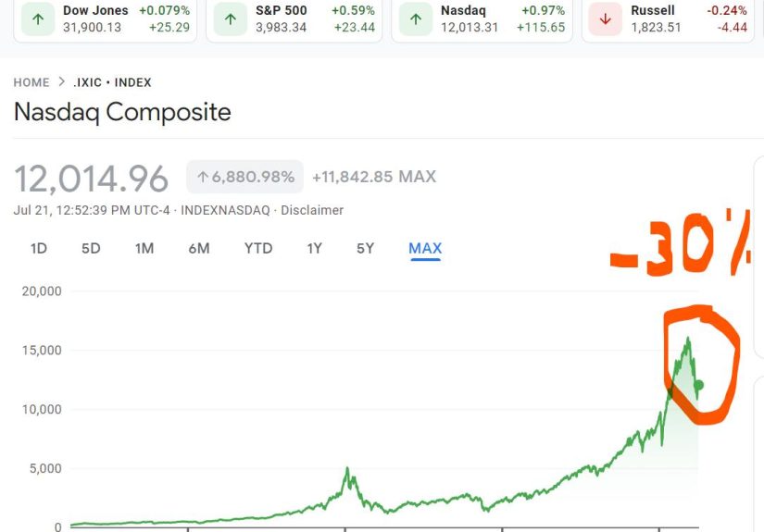Select the 6M time range tab
The image size is (764, 532).
199,248
